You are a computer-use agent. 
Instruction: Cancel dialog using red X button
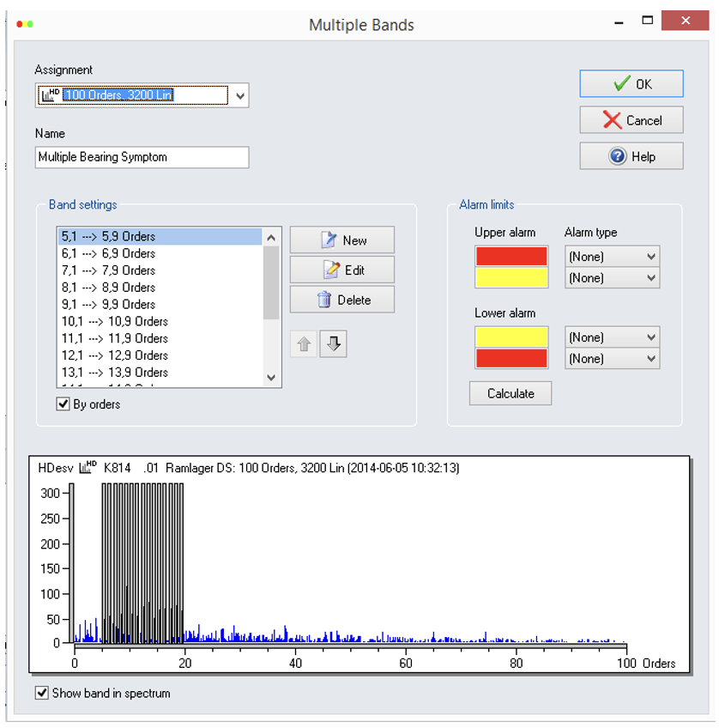(631, 120)
